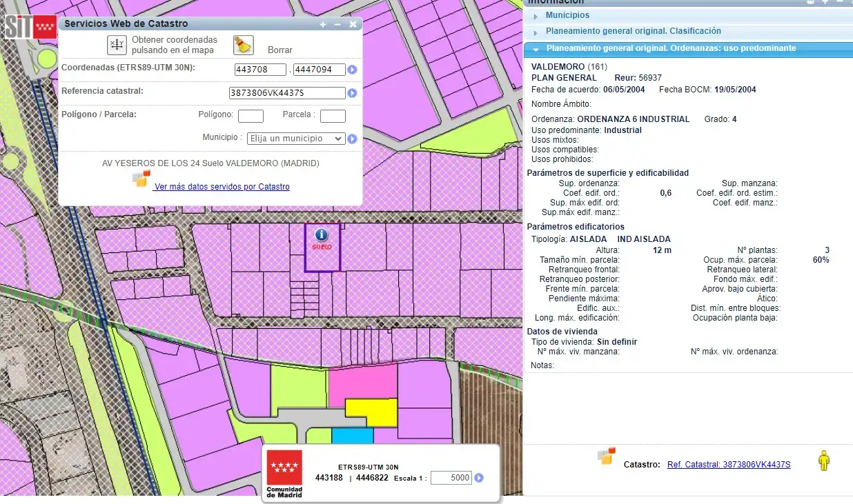Select the VALDEMORO (161) heading
This screenshot has width=853, height=504.
569,67
